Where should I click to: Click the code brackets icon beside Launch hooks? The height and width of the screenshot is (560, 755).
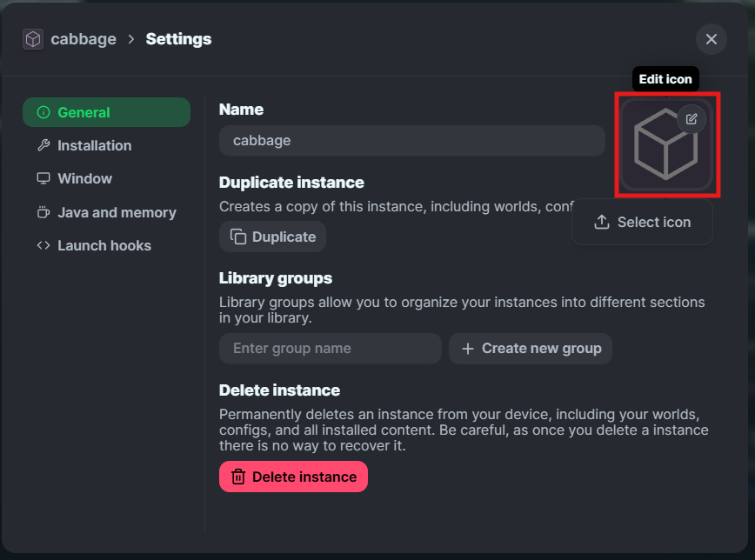pos(43,245)
